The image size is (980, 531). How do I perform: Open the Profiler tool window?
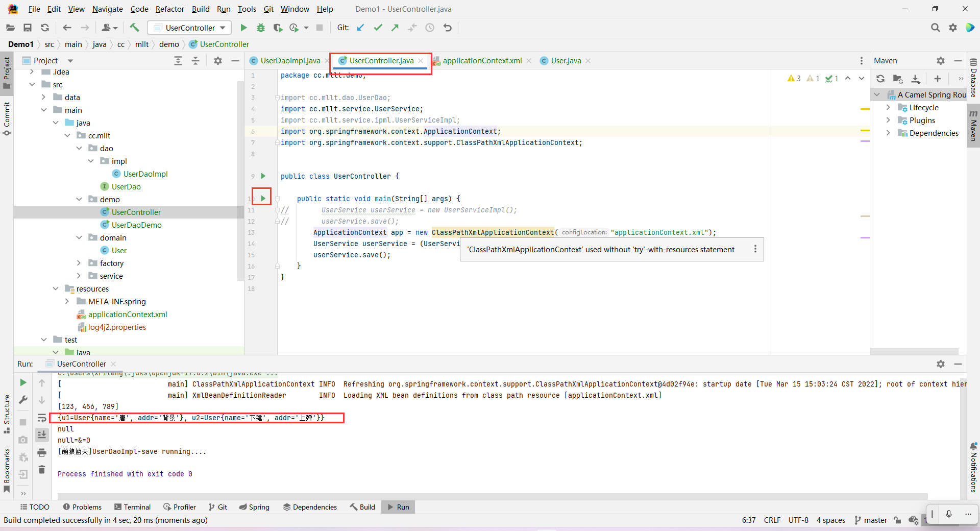(180, 507)
